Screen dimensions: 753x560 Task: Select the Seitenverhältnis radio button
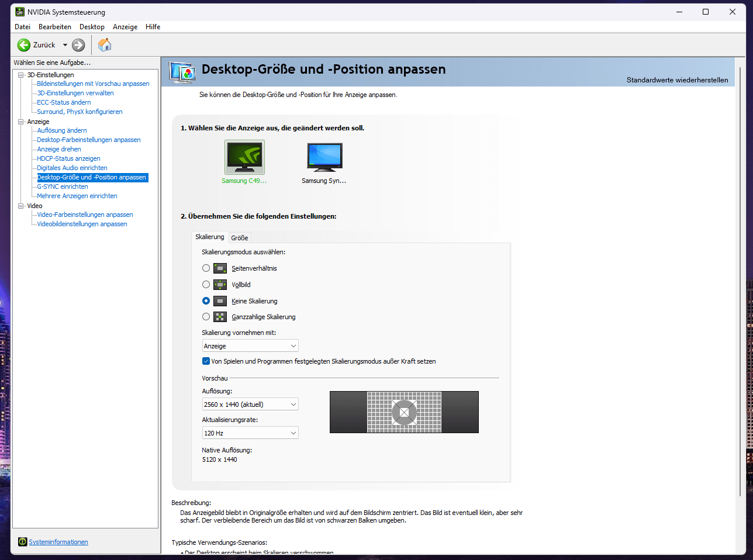point(206,268)
